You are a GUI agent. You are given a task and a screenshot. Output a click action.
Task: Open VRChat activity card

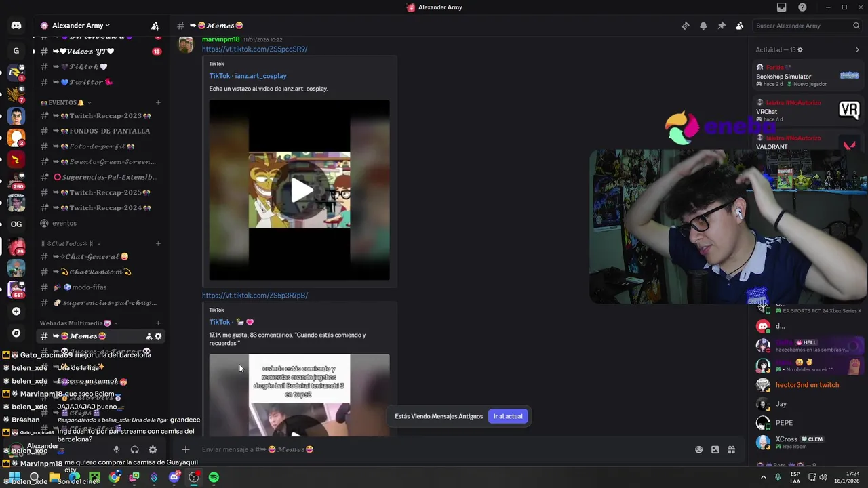coord(808,111)
